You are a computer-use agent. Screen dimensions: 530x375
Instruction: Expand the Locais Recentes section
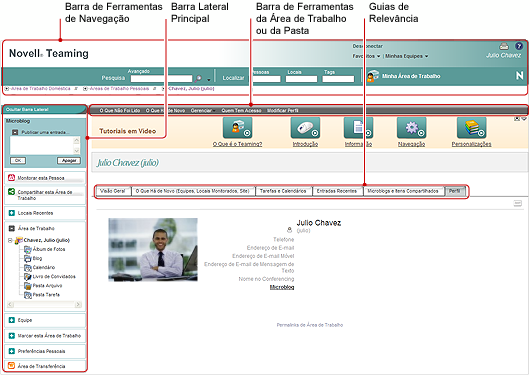[11, 213]
